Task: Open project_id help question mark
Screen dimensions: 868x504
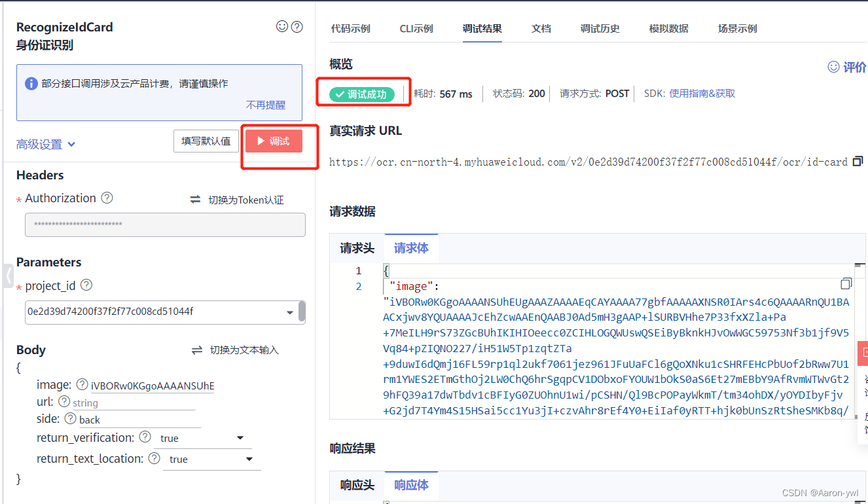Action: [86, 285]
